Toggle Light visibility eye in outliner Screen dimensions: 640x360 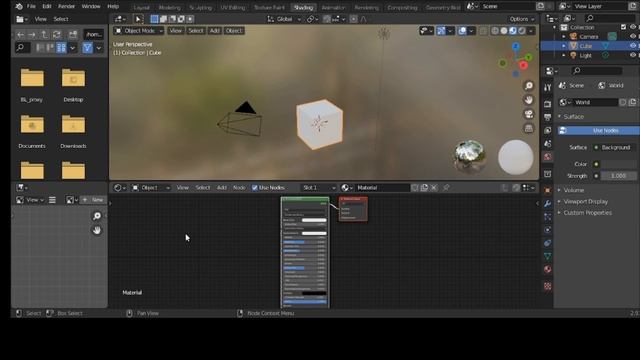pos(633,55)
